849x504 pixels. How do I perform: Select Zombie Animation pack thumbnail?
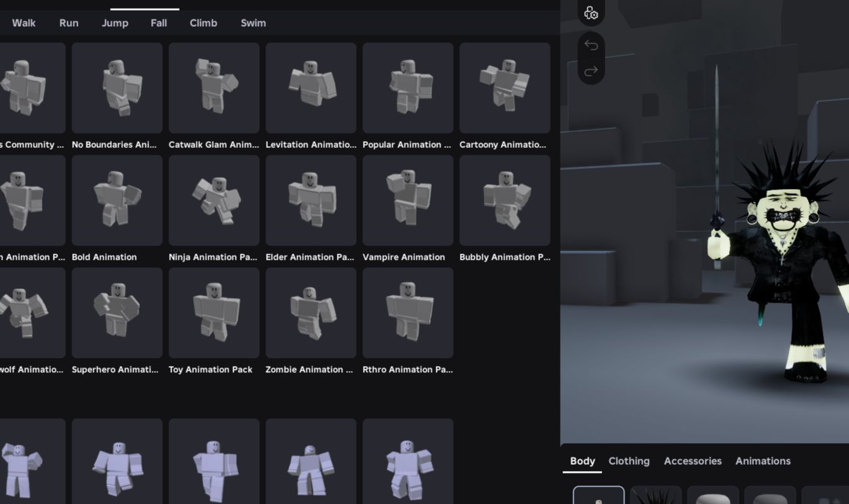(311, 313)
